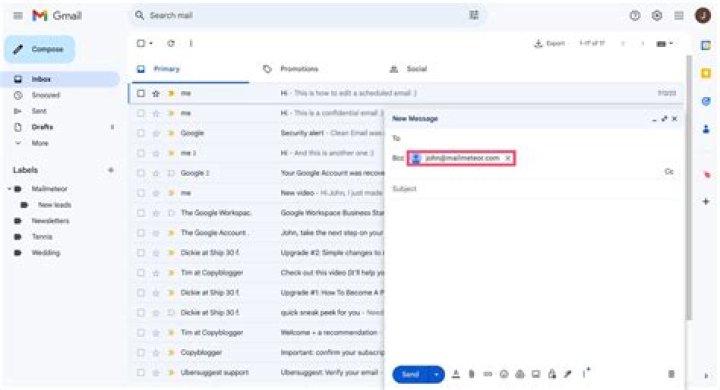
Task: Star the Ubersuggest support email
Action: click(156, 373)
